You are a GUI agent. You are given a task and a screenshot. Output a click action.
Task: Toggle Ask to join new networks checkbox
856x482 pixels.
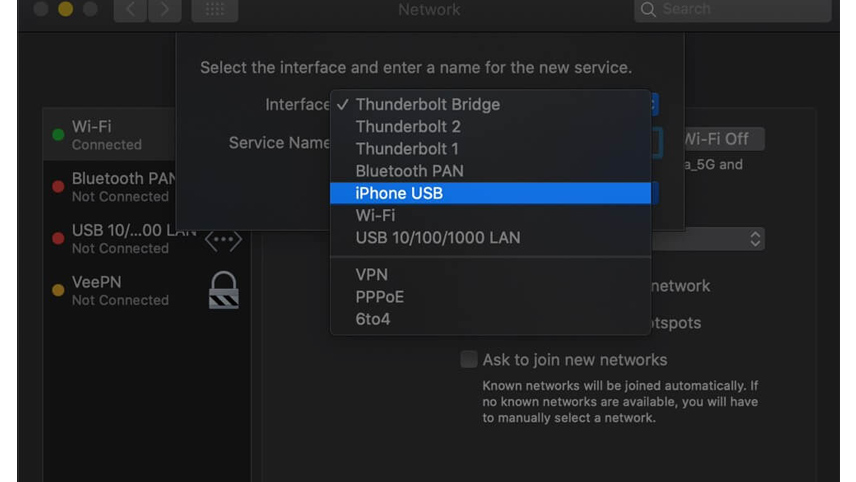pyautogui.click(x=468, y=359)
